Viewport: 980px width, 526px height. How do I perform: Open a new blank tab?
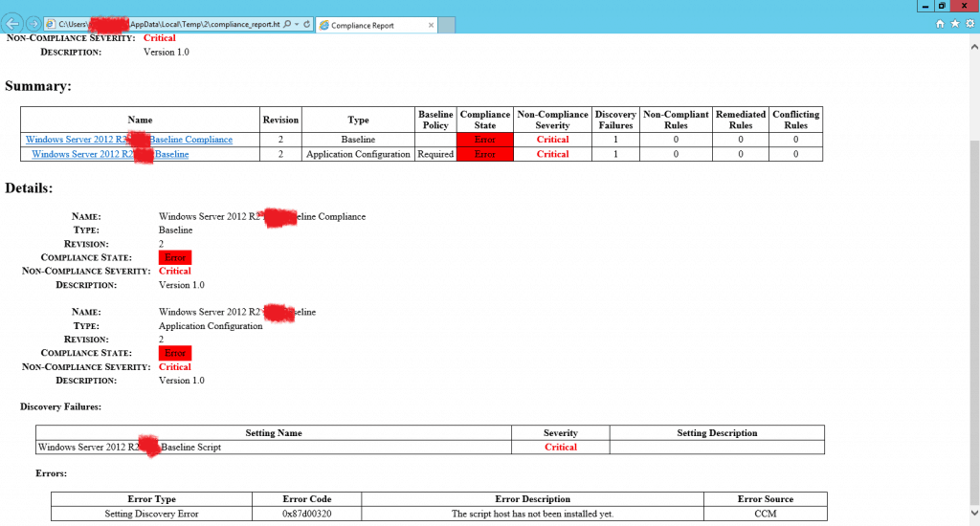point(446,25)
